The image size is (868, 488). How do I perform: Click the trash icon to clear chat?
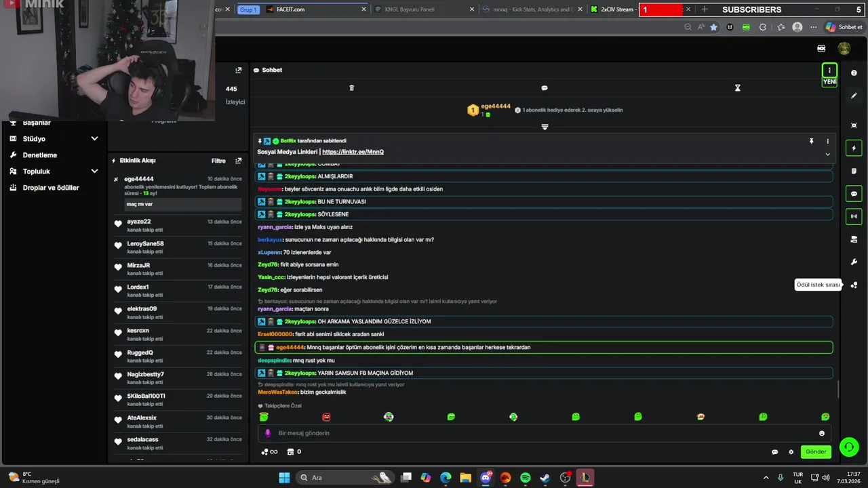click(x=351, y=88)
